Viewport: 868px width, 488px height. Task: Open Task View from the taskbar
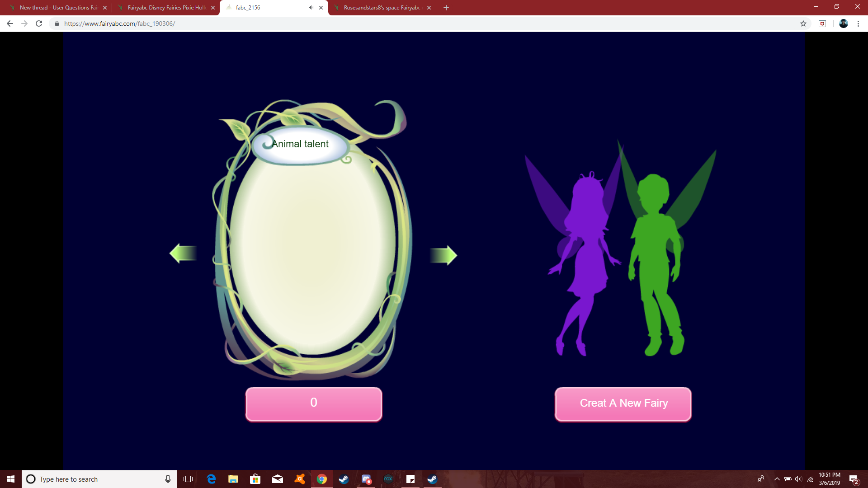coord(188,479)
